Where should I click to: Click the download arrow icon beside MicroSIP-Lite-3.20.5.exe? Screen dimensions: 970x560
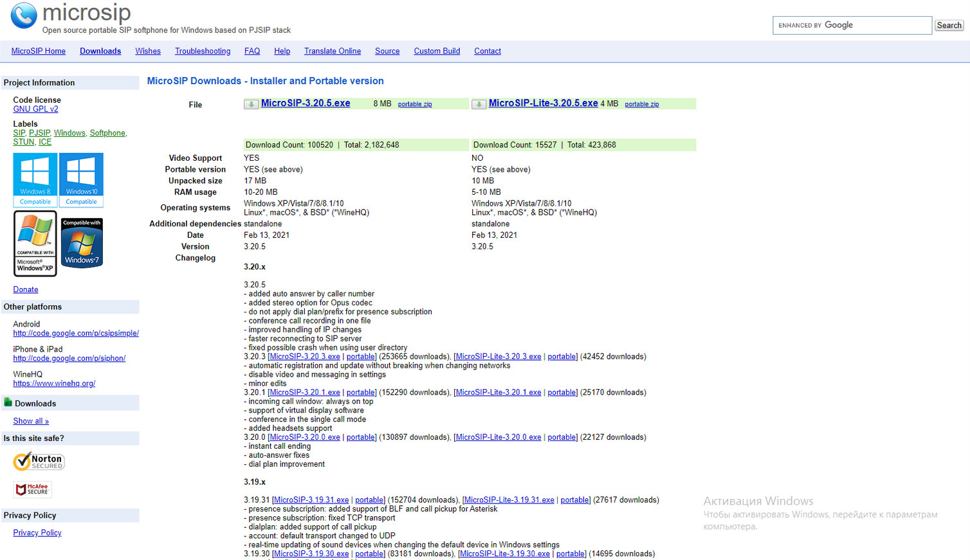[x=479, y=104]
